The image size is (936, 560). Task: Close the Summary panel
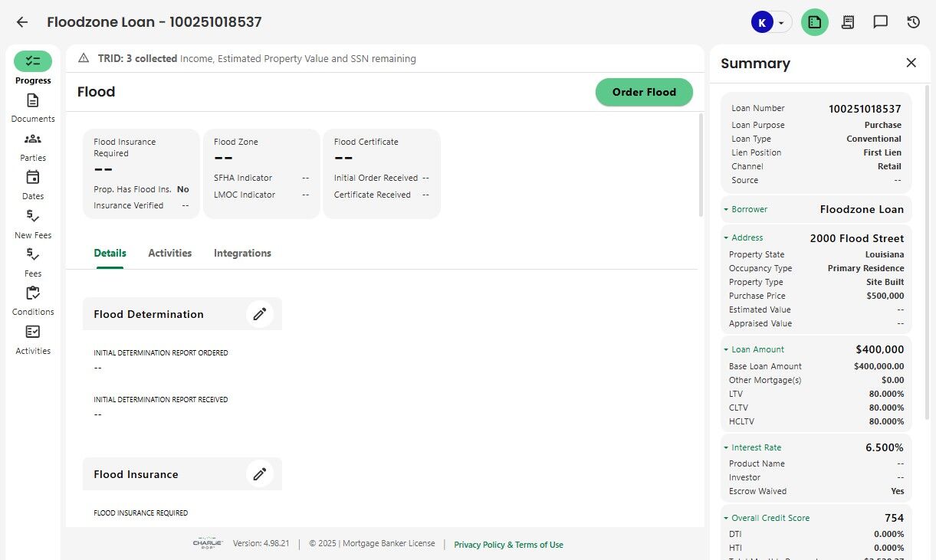click(x=911, y=63)
